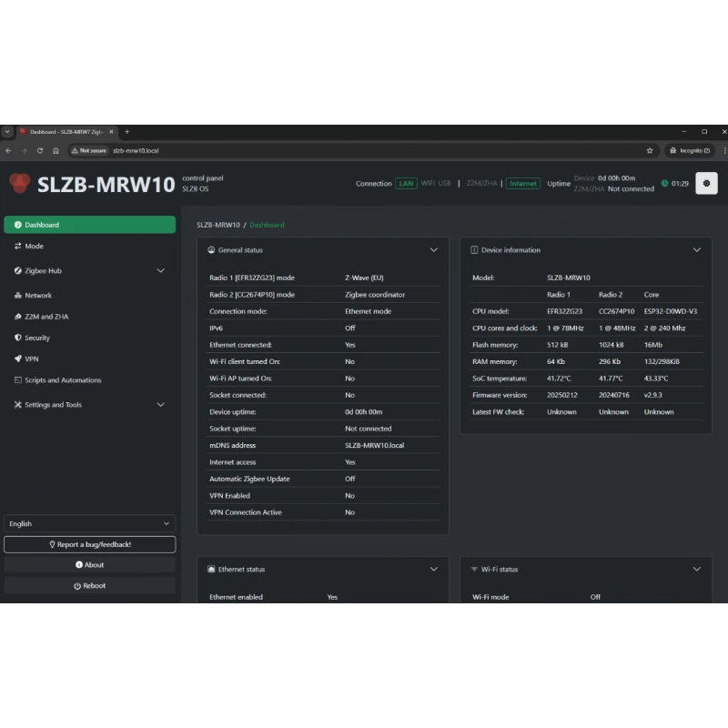Collapse the Device information panel
The image size is (728, 728).
[697, 250]
